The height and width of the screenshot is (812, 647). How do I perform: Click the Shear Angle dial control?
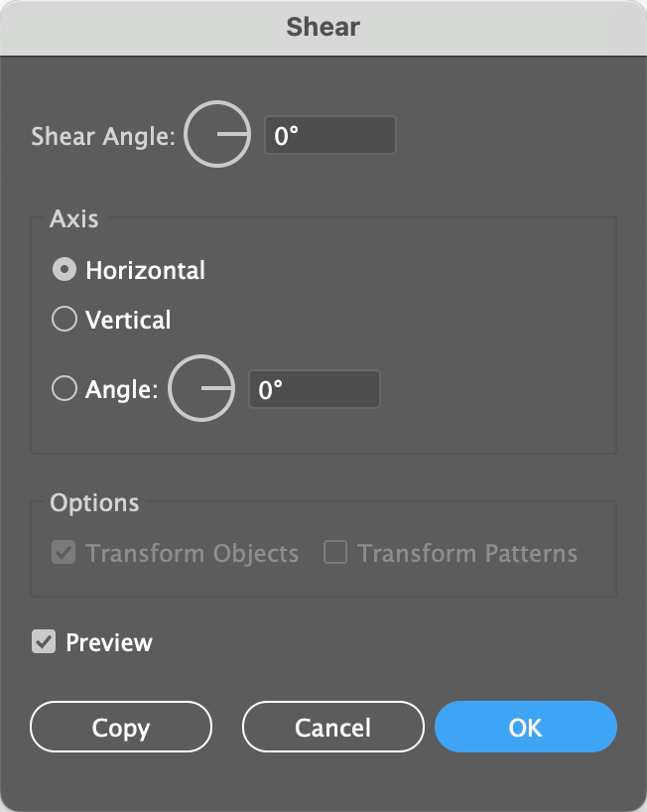(217, 134)
